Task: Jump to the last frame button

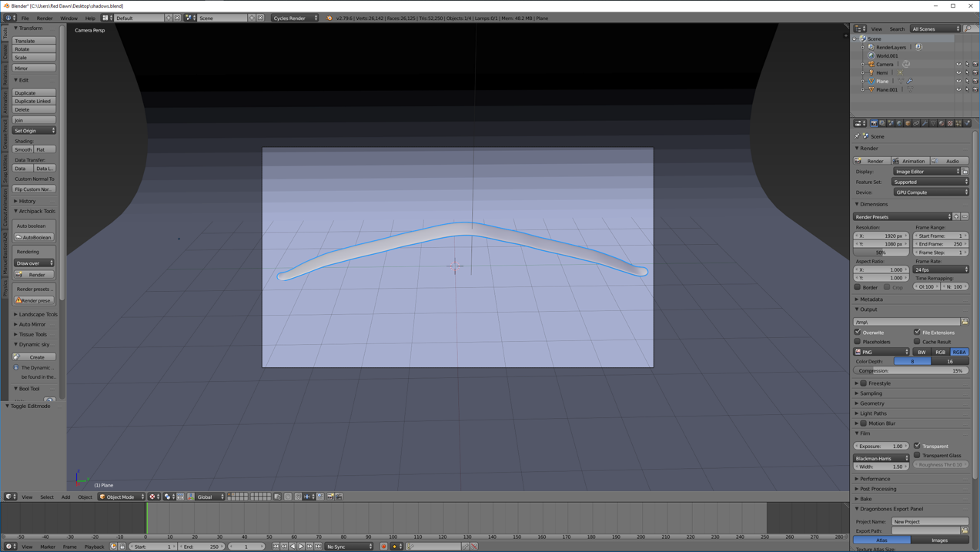Action: coord(318,547)
